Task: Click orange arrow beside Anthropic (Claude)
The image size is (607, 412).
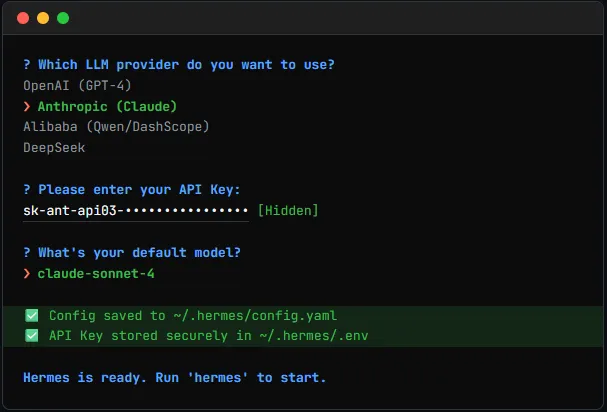Action: click(x=27, y=106)
